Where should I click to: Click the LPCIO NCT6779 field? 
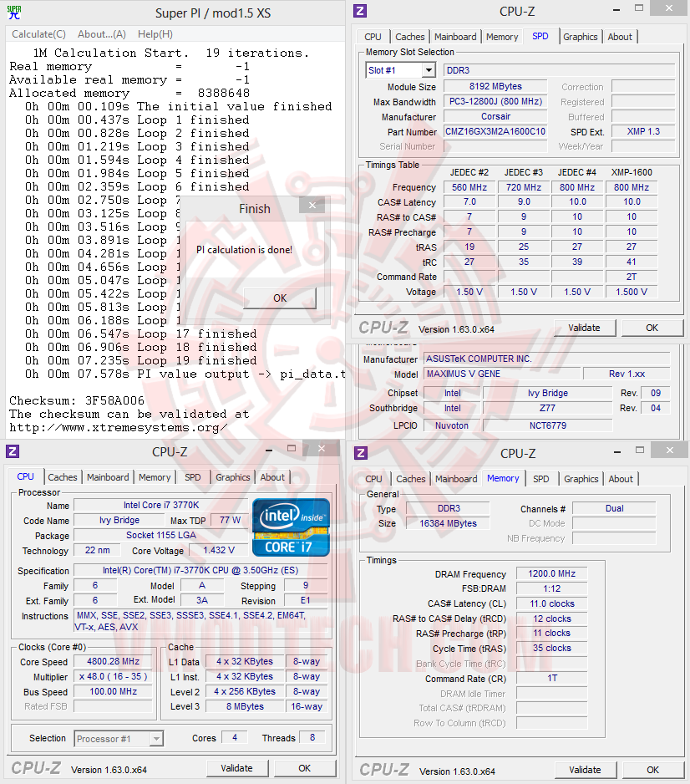pyautogui.click(x=548, y=425)
